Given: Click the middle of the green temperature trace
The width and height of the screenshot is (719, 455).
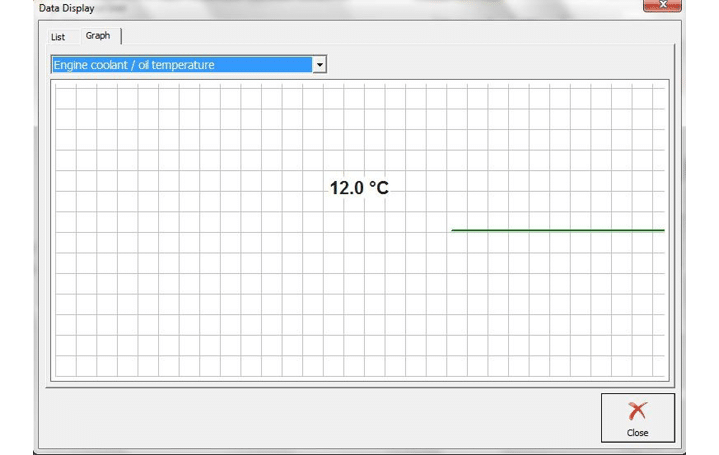Looking at the screenshot, I should point(557,230).
